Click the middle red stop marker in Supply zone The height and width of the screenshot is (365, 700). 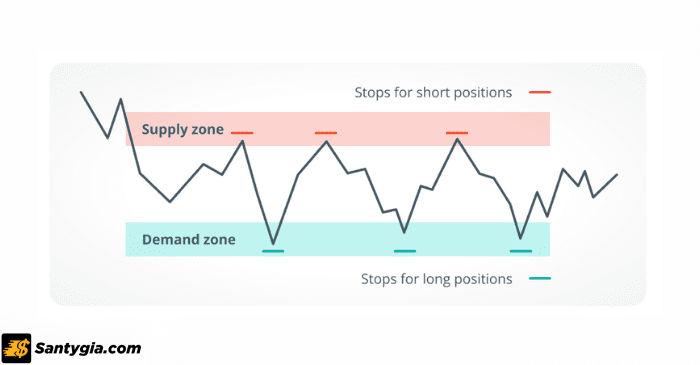326,133
